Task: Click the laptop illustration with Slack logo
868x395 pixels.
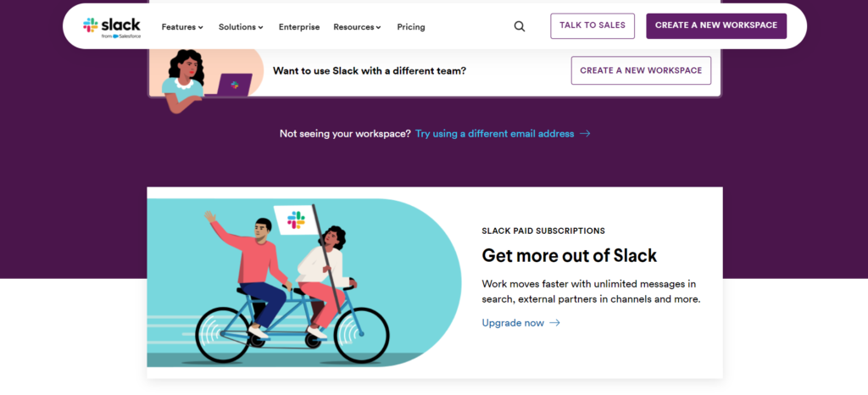Action: point(232,85)
